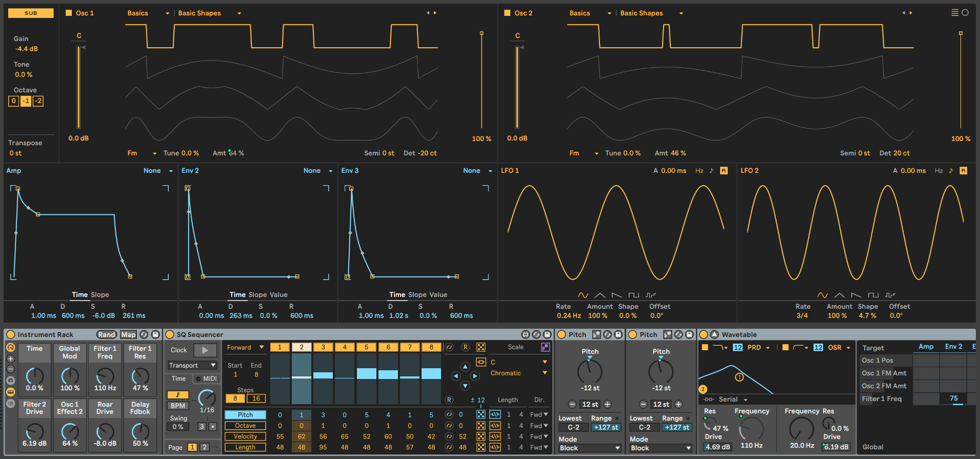Screen dimensions: 980x459
Task: Toggle Osc 1 on or off
Action: tap(69, 13)
